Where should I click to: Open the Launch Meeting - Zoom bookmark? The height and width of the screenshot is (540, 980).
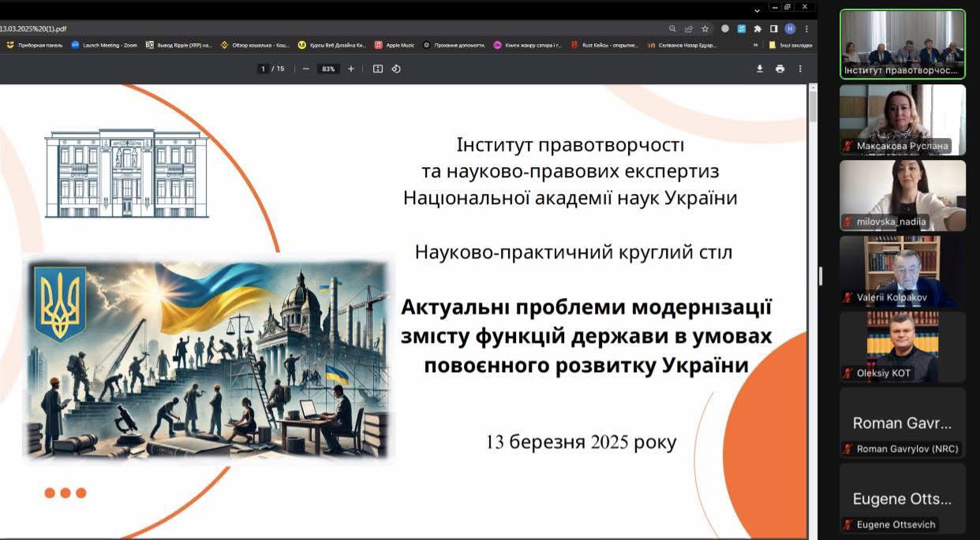[104, 45]
